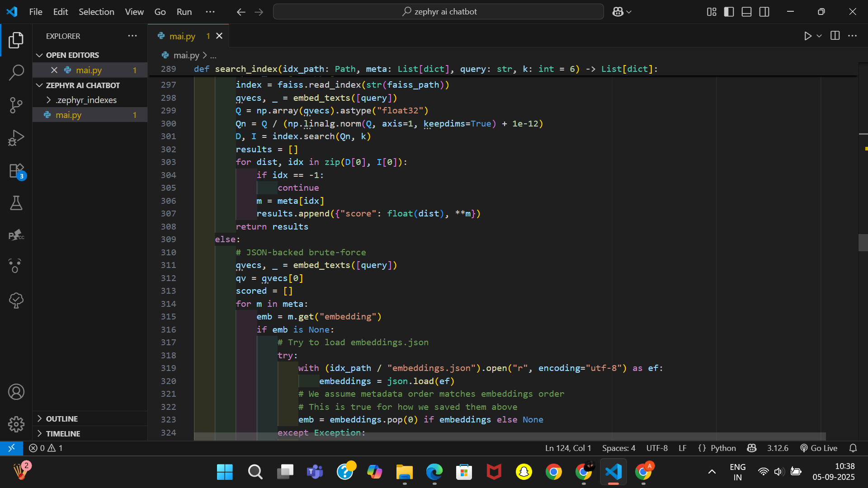Open the Search view in activity bar

pyautogui.click(x=16, y=72)
